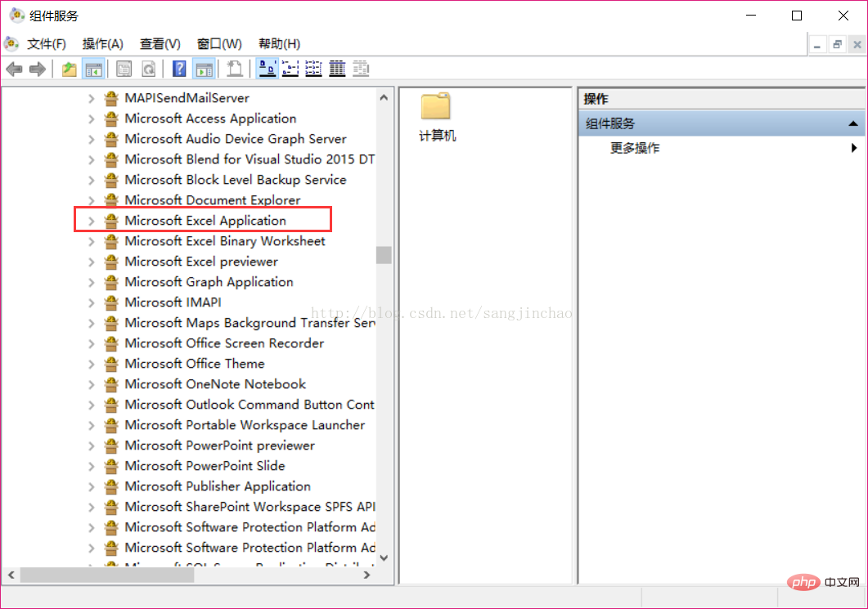Click the tree scroll down arrow

click(384, 558)
